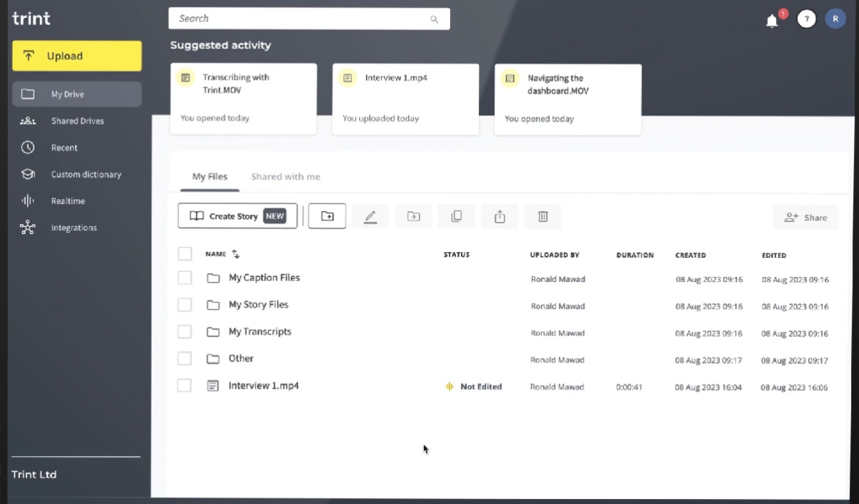The image size is (859, 504).
Task: Check the My Transcripts checkbox
Action: 185,332
